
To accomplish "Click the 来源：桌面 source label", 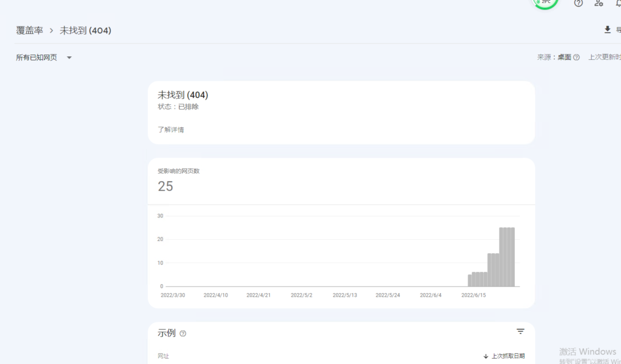I will [554, 58].
